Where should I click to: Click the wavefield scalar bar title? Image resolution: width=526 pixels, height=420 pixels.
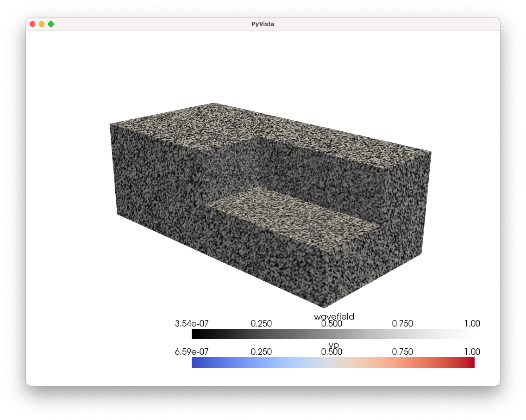pos(334,317)
